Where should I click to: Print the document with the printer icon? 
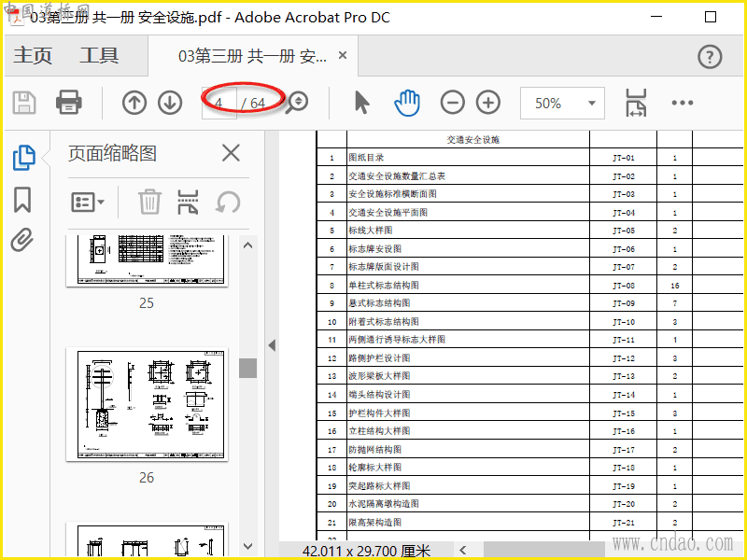(69, 102)
